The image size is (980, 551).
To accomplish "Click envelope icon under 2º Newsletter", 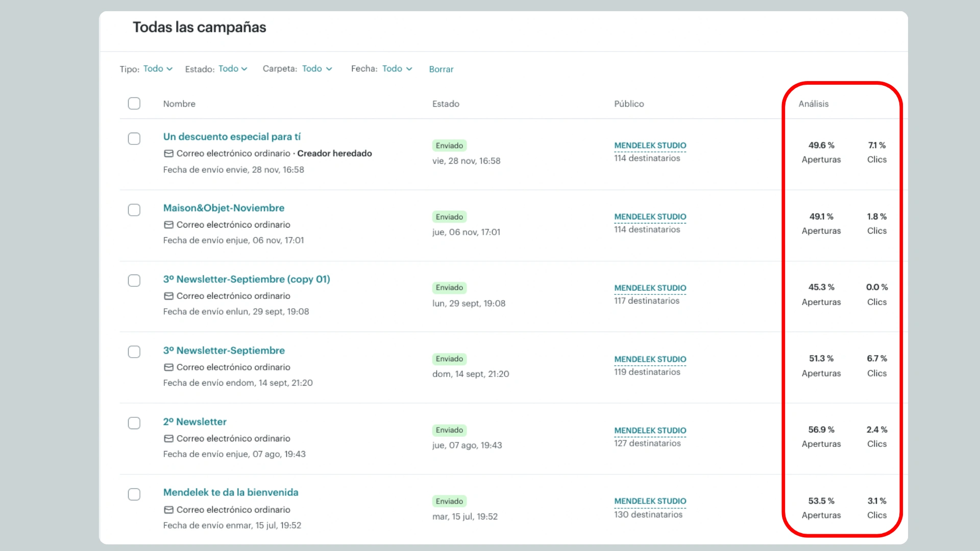I will click(x=168, y=439).
